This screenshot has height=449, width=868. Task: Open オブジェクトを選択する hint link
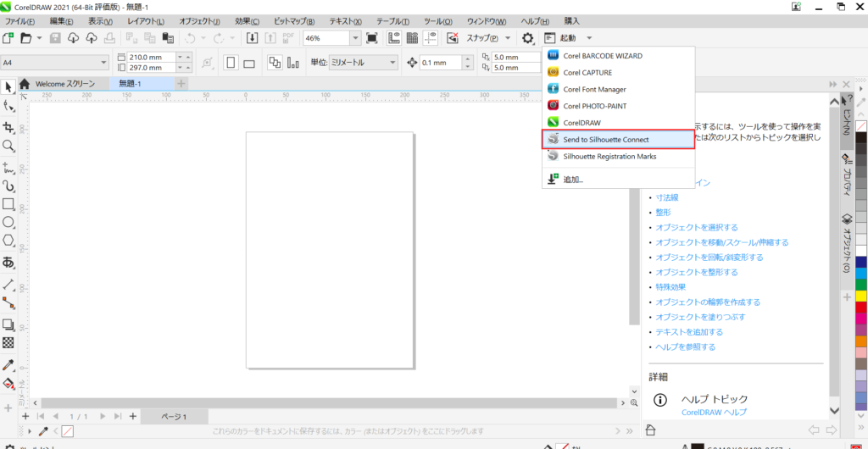click(x=697, y=227)
